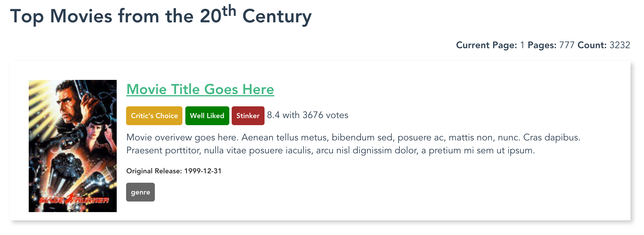Click the Top Movies page heading
This screenshot has width=644, height=235.
pyautogui.click(x=161, y=16)
